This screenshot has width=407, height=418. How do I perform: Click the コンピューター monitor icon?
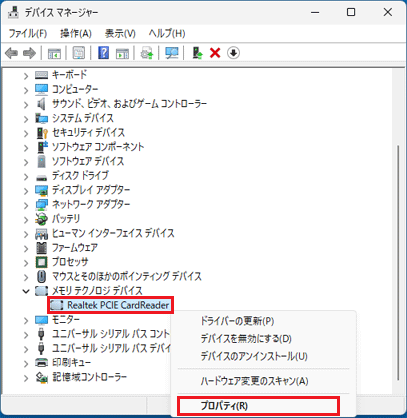pos(41,89)
